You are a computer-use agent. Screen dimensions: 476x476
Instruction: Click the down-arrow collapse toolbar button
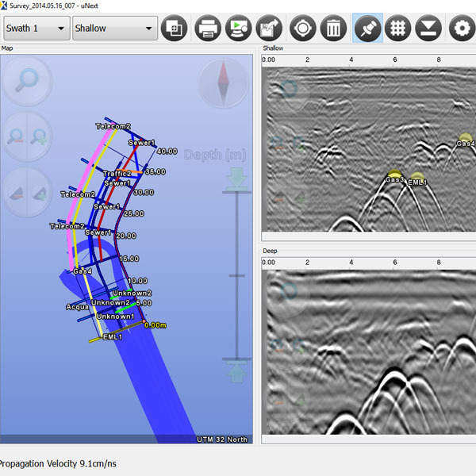coord(428,29)
